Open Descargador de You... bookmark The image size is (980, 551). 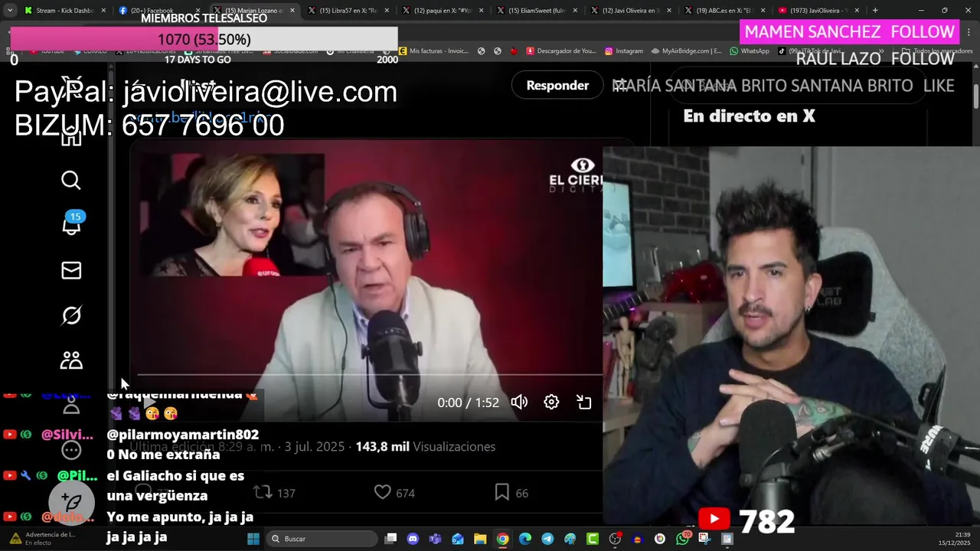click(560, 51)
